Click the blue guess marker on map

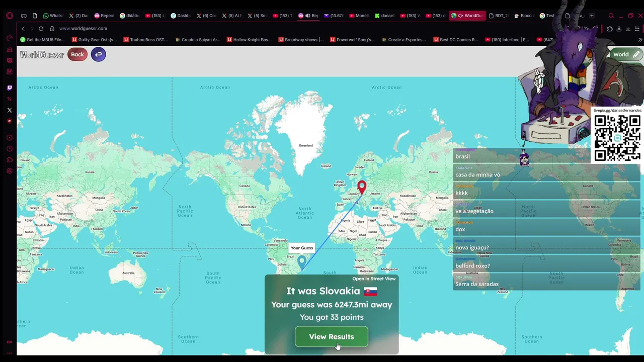pyautogui.click(x=302, y=261)
